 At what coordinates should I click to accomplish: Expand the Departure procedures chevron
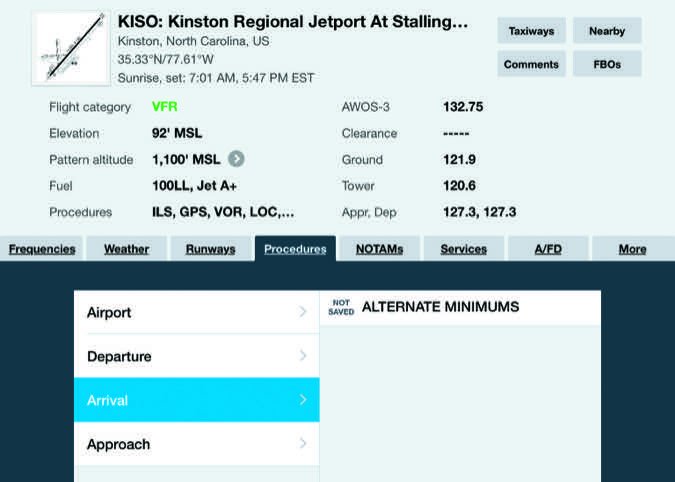pos(303,357)
